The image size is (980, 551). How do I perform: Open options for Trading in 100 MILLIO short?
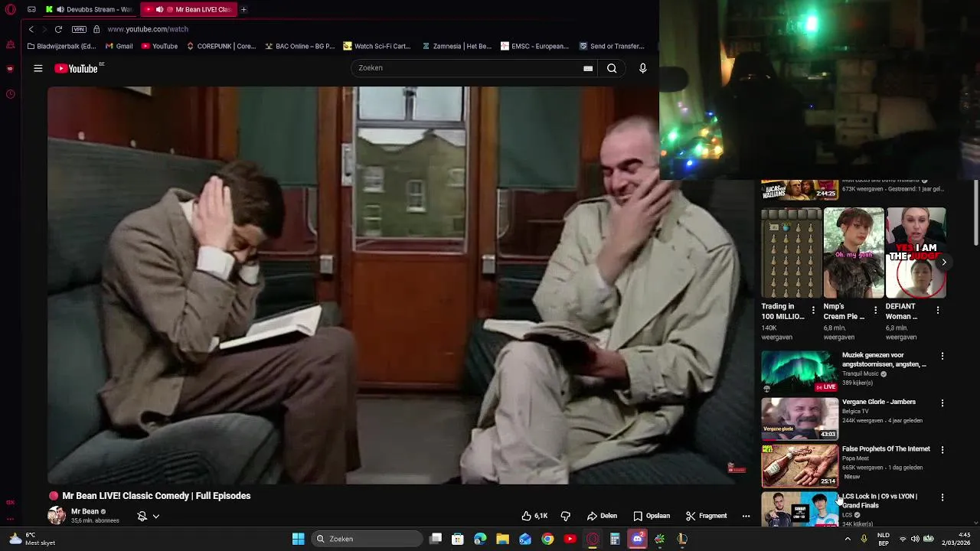click(813, 310)
